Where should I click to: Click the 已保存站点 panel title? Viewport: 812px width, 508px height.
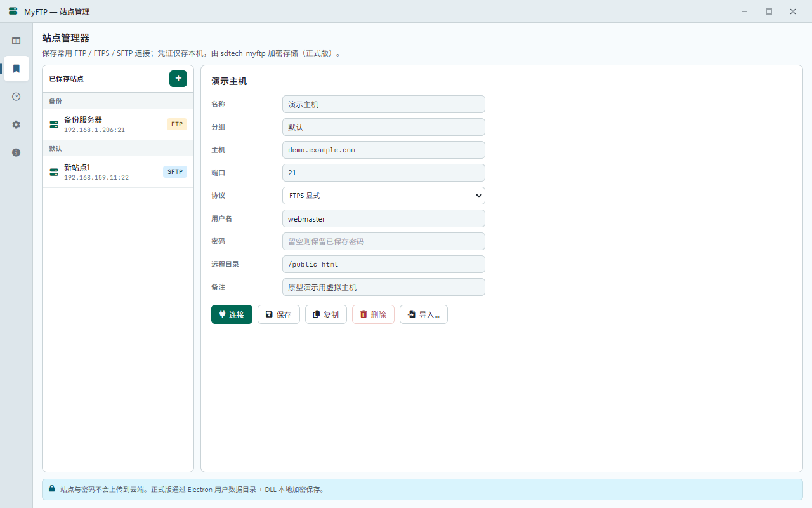[x=66, y=79]
